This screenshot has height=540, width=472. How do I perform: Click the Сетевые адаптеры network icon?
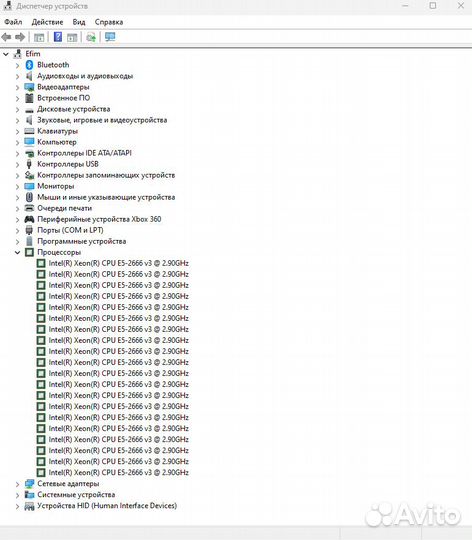[x=29, y=484]
